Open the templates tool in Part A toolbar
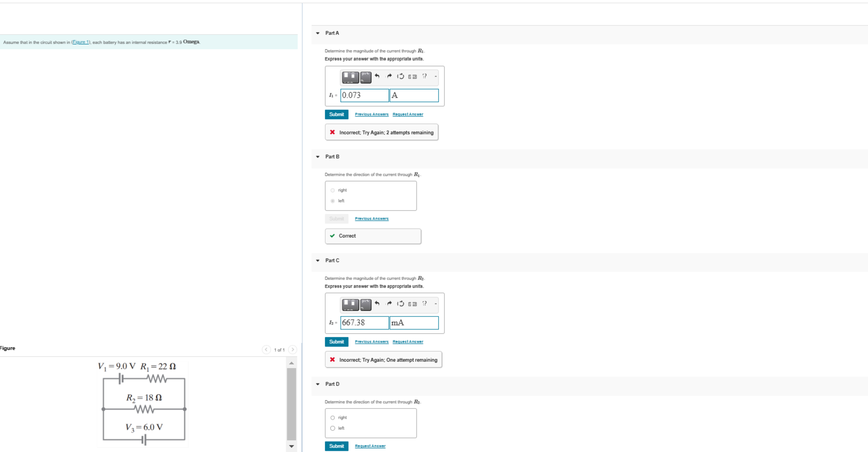Viewport: 868px width, 452px height. (350, 77)
